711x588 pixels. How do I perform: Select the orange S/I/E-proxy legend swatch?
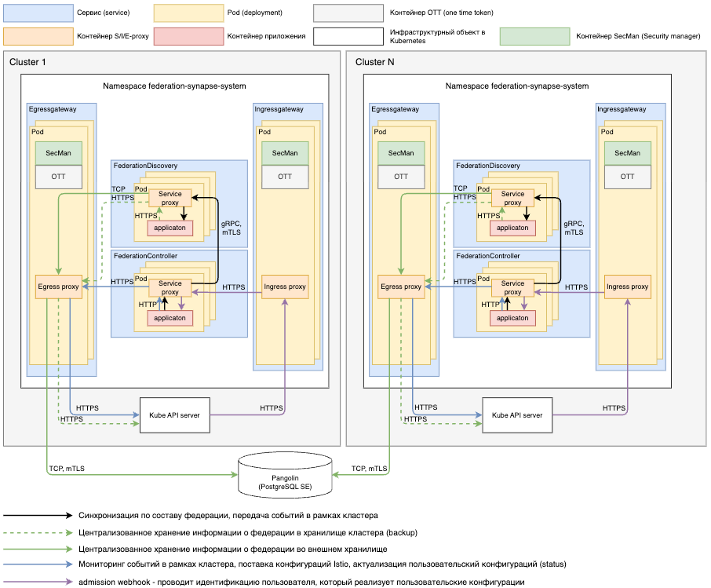[38, 36]
